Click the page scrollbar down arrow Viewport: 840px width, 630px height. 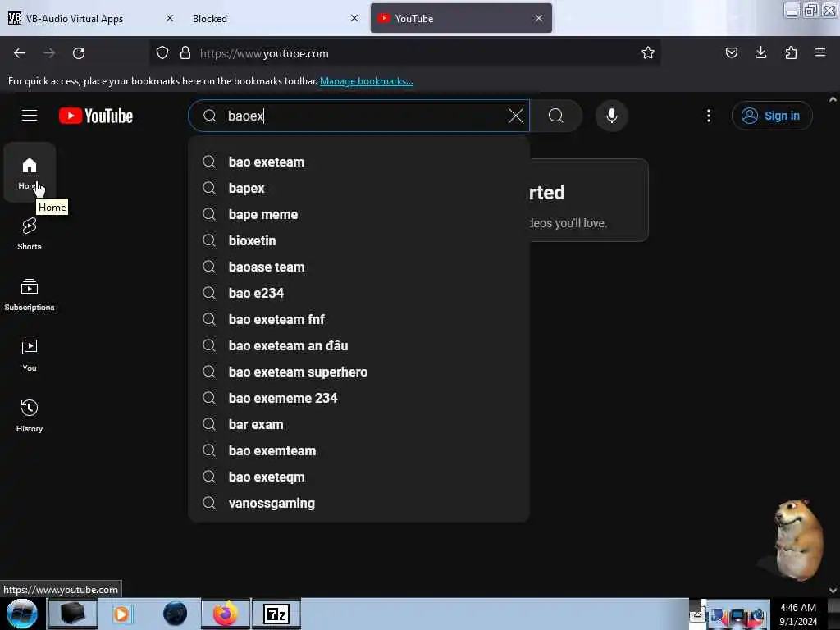pos(833,590)
